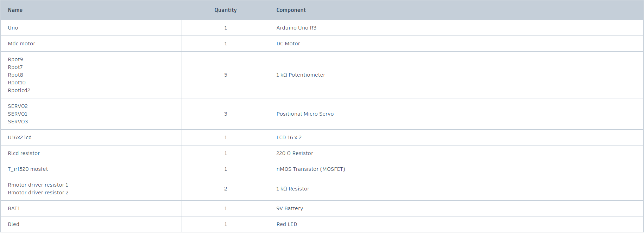Select the Arduino Uno R3 component text
The width and height of the screenshot is (644, 233).
[296, 28]
